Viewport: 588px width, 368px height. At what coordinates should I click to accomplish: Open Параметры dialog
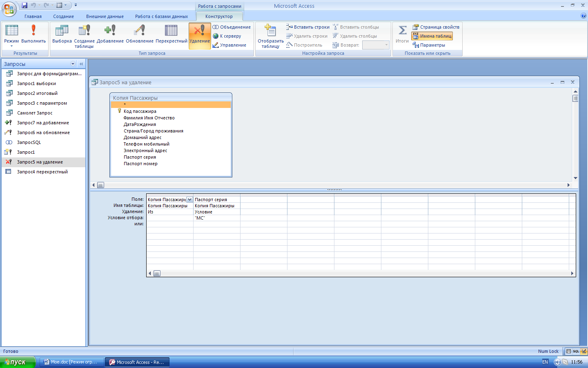tap(429, 45)
